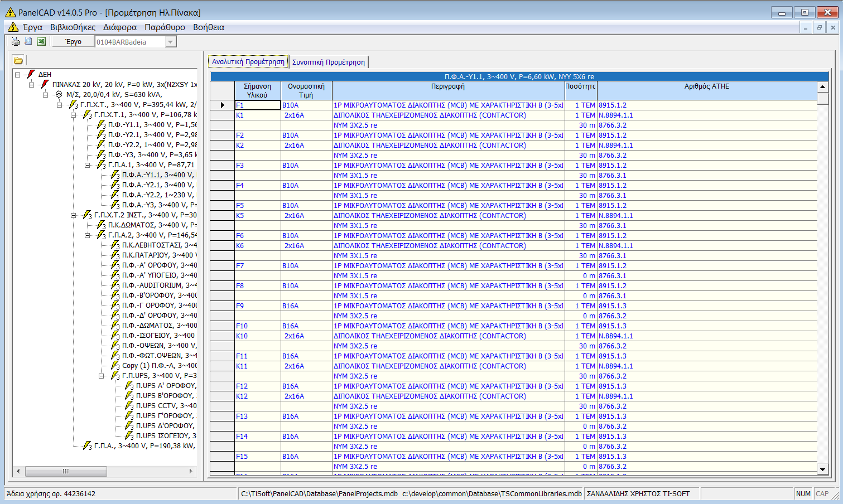The width and height of the screenshot is (843, 504).
Task: Open print preview with the magnifier icon
Action: 29,41
